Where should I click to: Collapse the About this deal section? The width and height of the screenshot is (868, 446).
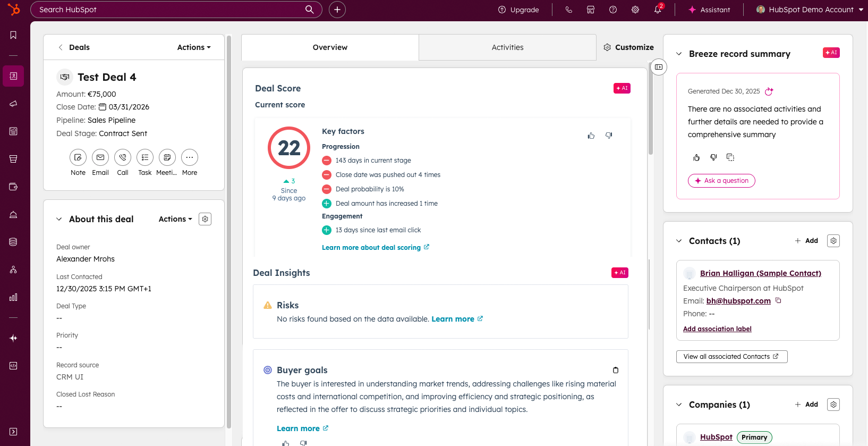click(59, 219)
